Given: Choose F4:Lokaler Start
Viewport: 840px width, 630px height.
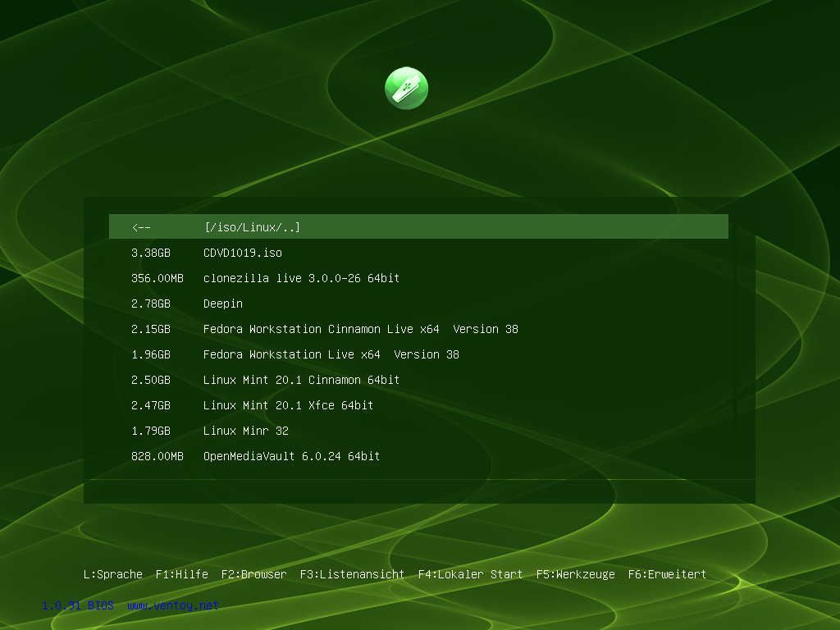Looking at the screenshot, I should (x=470, y=574).
